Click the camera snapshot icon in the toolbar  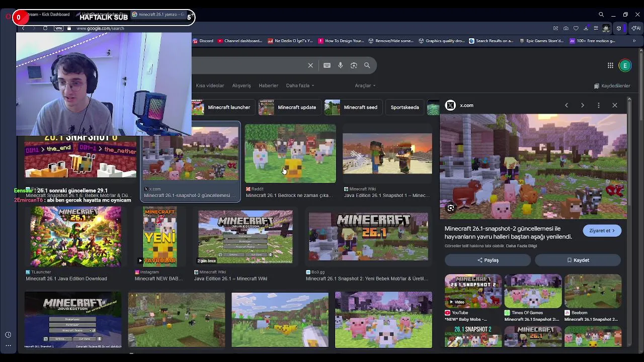(x=566, y=28)
